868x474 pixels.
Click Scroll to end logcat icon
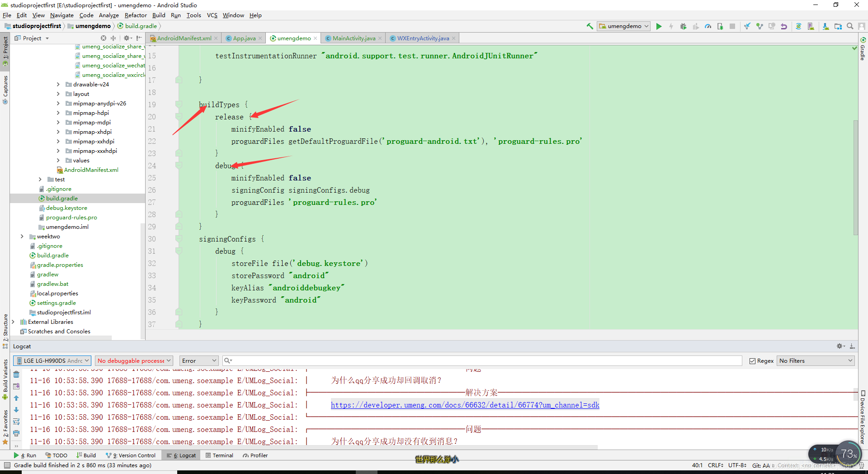point(16,386)
